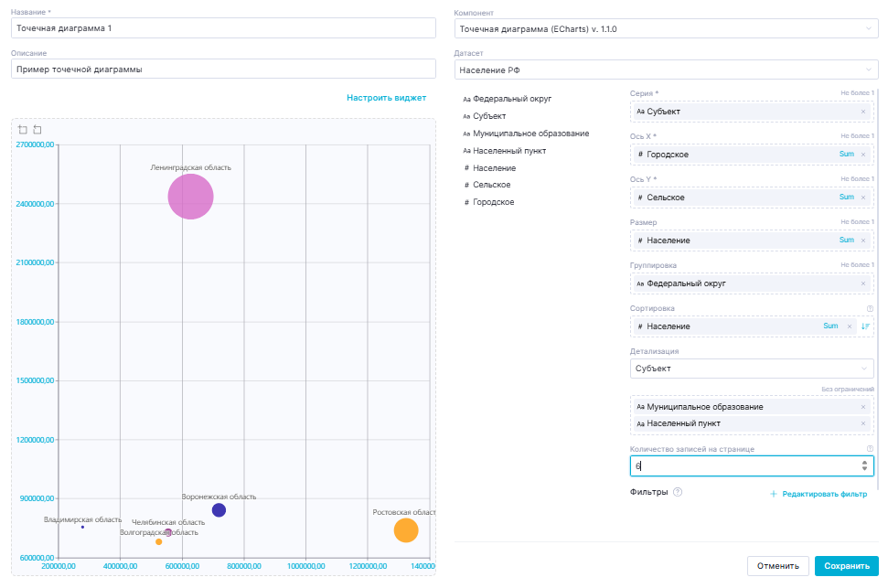Expand the Детализация dropdown

point(863,369)
